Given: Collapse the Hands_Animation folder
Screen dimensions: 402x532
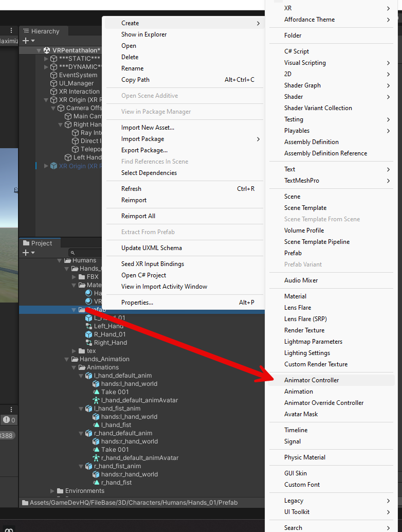Looking at the screenshot, I should 67,359.
